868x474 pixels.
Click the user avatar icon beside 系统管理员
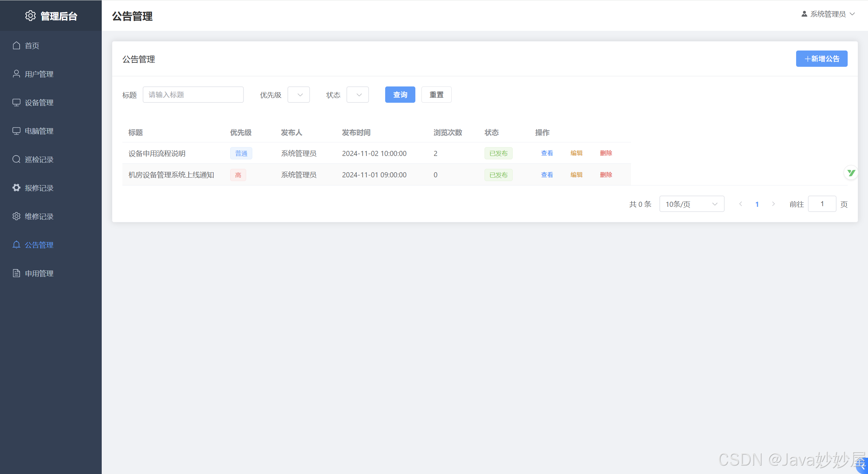coord(804,14)
